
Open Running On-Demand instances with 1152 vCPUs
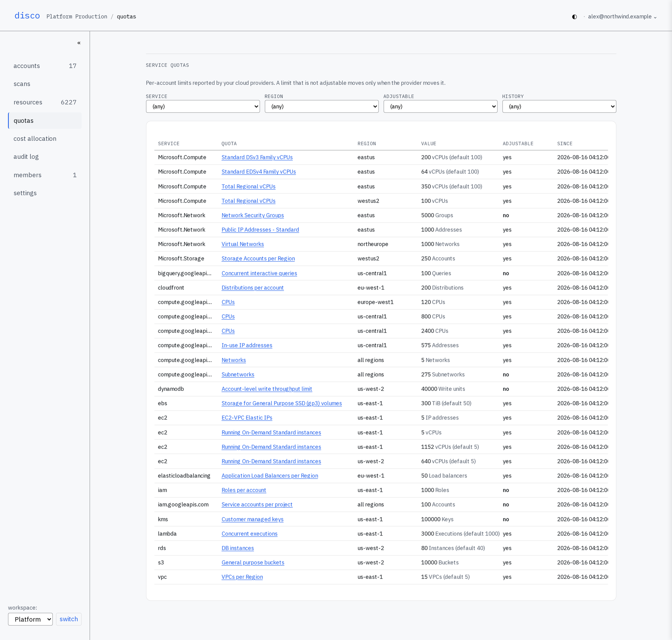click(x=271, y=447)
